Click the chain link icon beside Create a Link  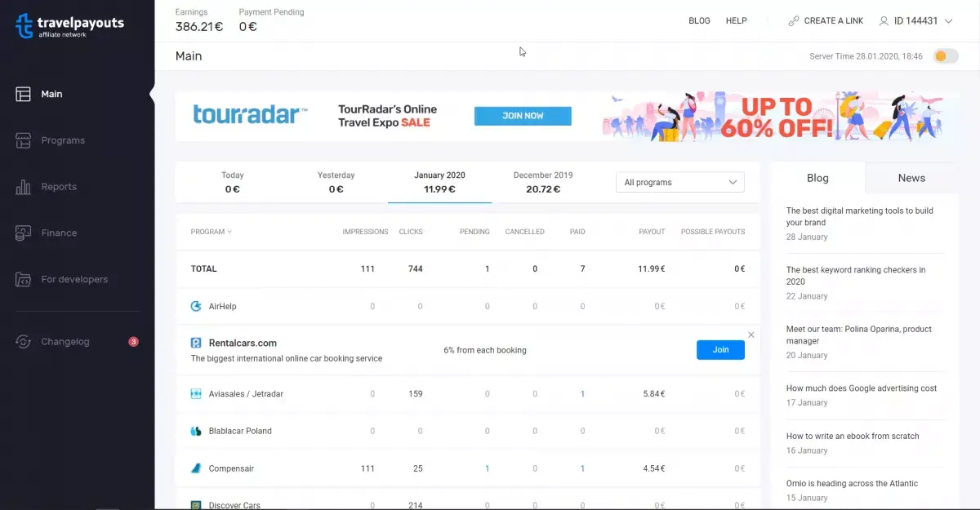pos(793,21)
